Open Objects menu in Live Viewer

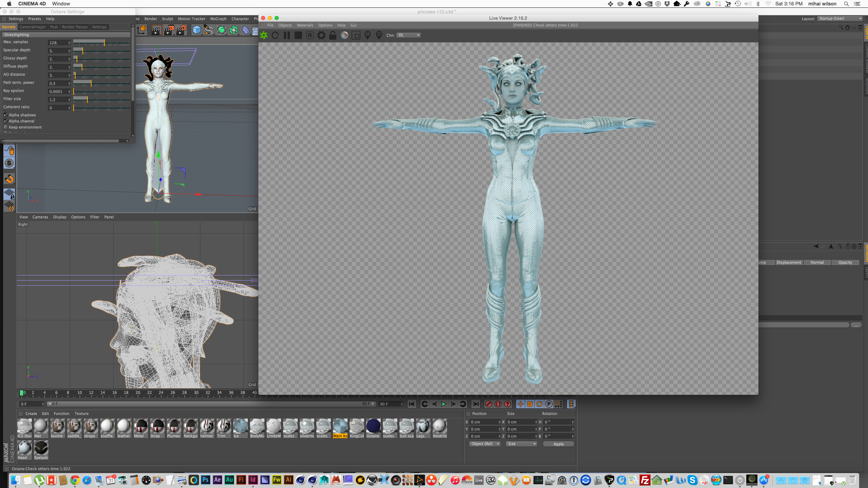click(x=285, y=25)
